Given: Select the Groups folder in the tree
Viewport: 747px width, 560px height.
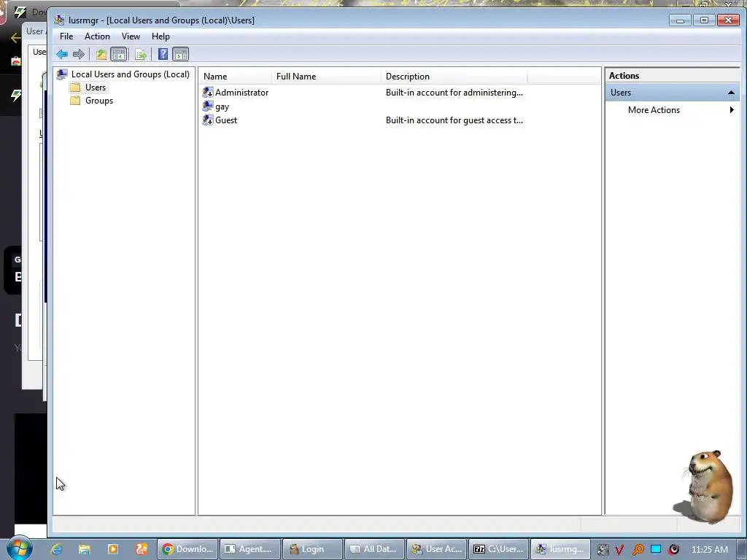Looking at the screenshot, I should coord(99,101).
